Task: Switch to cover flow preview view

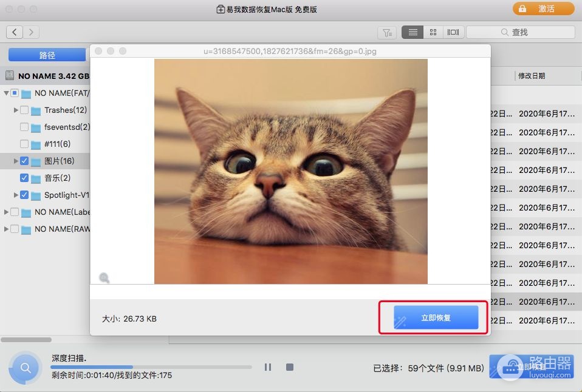Action: tap(453, 32)
